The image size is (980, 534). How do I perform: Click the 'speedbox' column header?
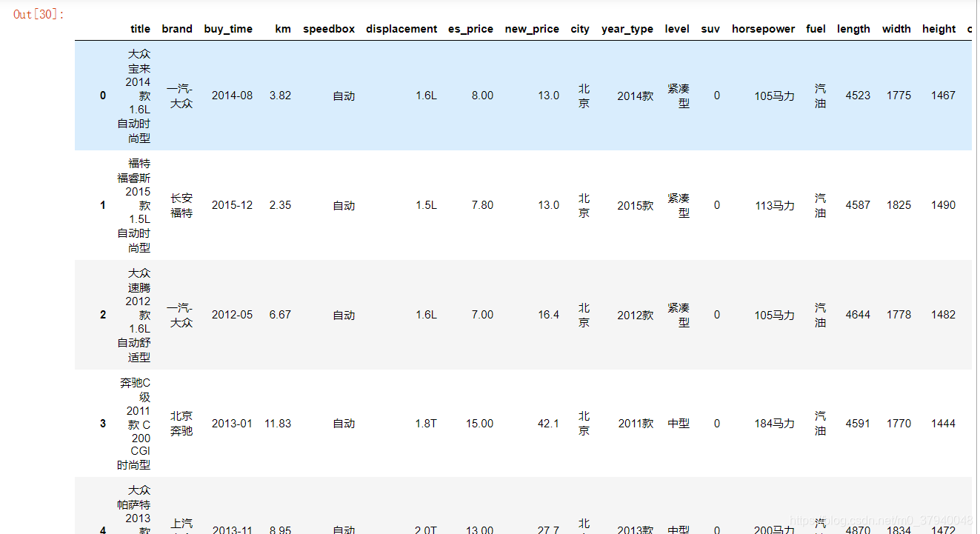click(329, 29)
